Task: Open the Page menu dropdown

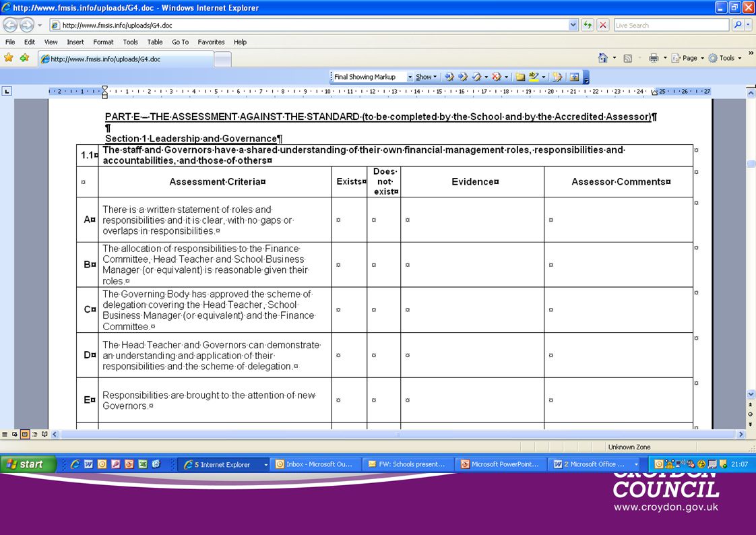Action: [688, 59]
